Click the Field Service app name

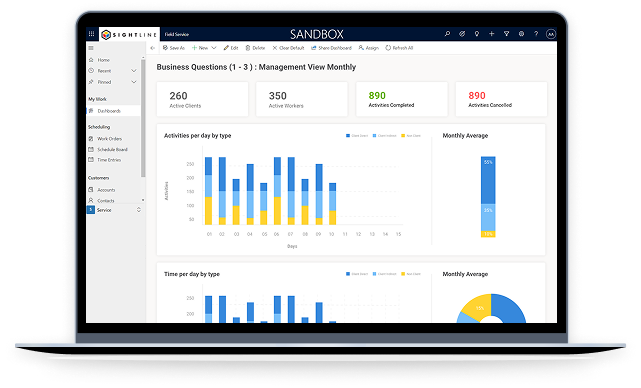(177, 34)
